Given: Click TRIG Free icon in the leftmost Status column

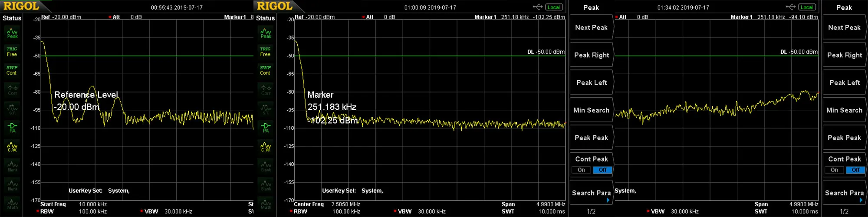Looking at the screenshot, I should coord(12,52).
